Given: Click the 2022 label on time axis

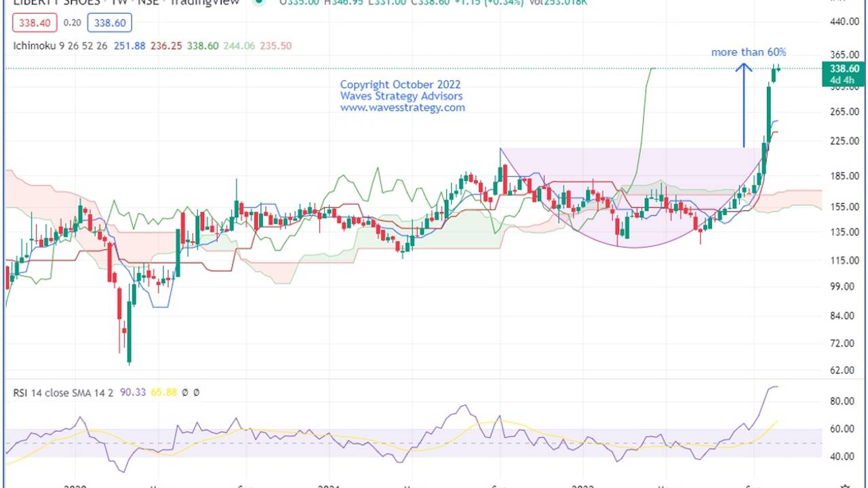Looking at the screenshot, I should point(583,485).
